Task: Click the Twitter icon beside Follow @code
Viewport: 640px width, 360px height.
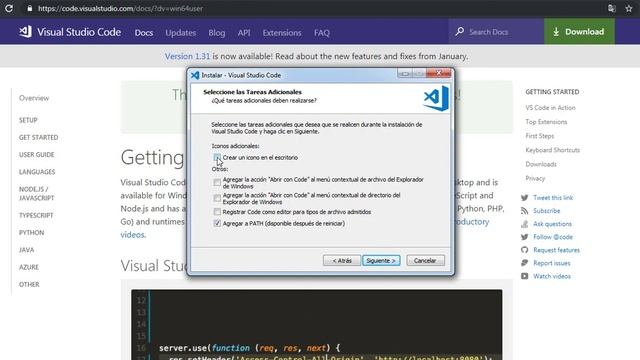Action: coord(524,237)
